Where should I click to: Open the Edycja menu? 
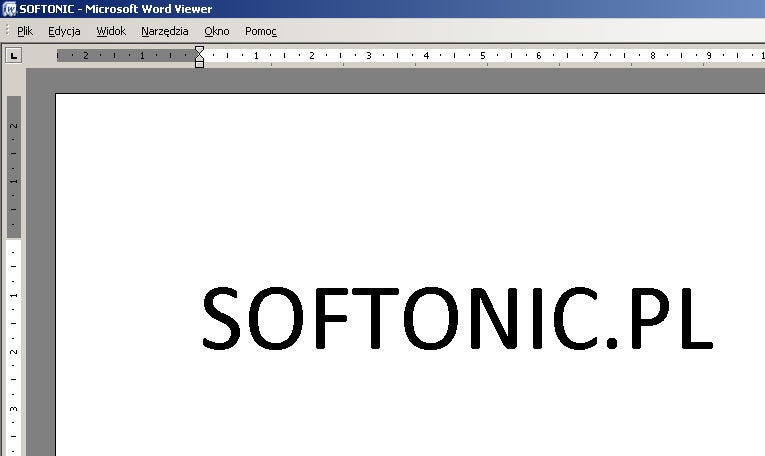coord(64,31)
